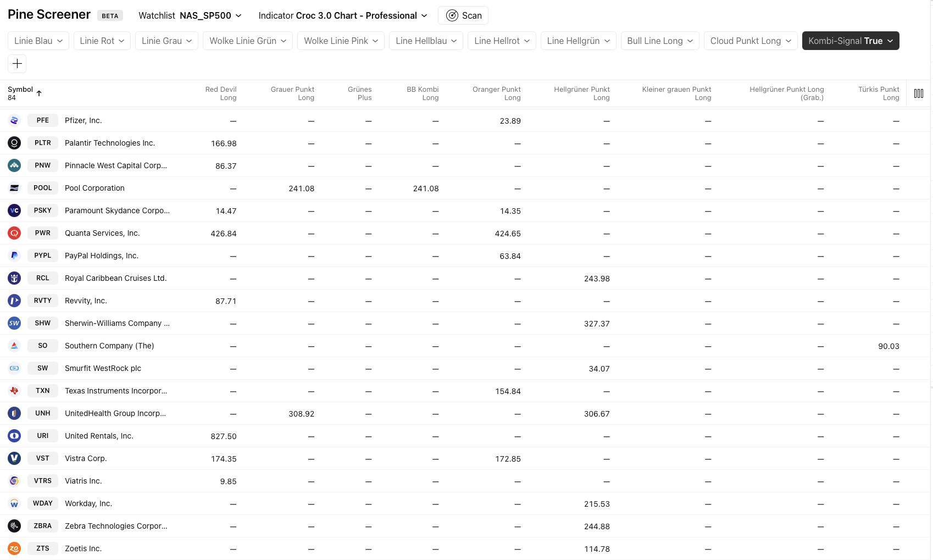The width and height of the screenshot is (933, 560).
Task: Select the UnitedHealth Group row name
Action: [115, 413]
